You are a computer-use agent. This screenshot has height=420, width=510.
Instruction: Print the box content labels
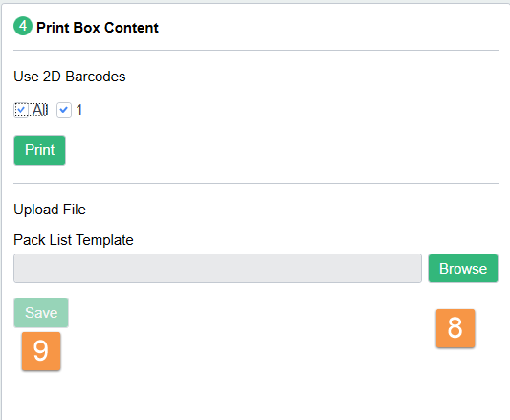[x=39, y=150]
